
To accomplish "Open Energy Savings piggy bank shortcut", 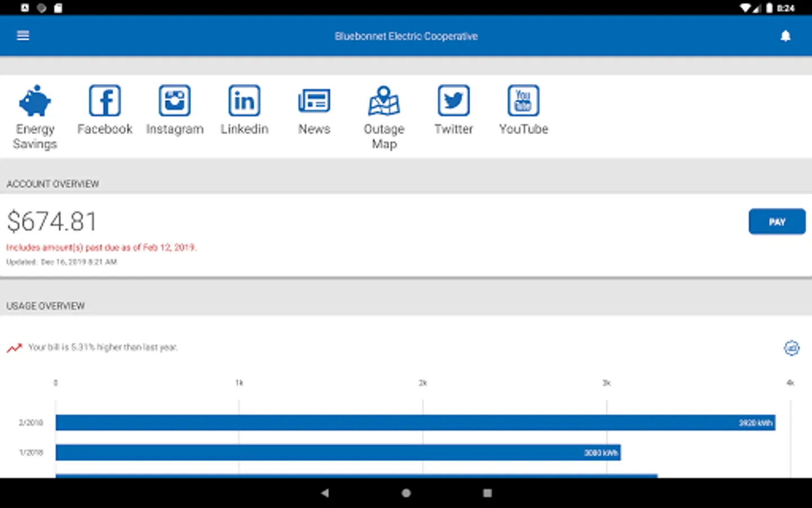I will coord(35,117).
